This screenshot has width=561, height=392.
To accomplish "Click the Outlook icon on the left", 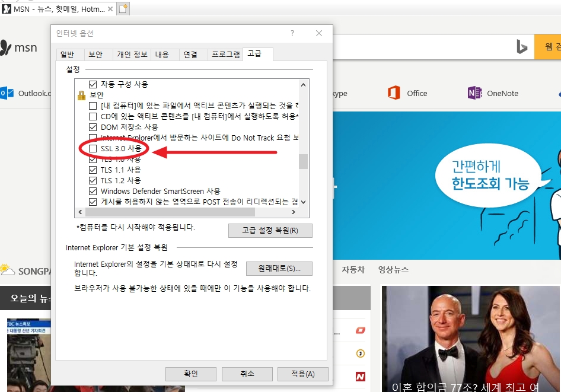I will (x=7, y=93).
